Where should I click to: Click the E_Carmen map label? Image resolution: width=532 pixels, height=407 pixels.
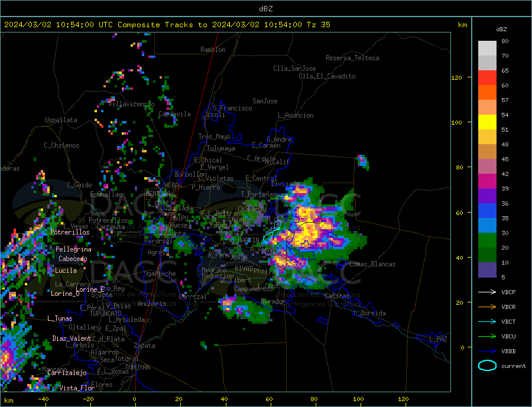267,145
